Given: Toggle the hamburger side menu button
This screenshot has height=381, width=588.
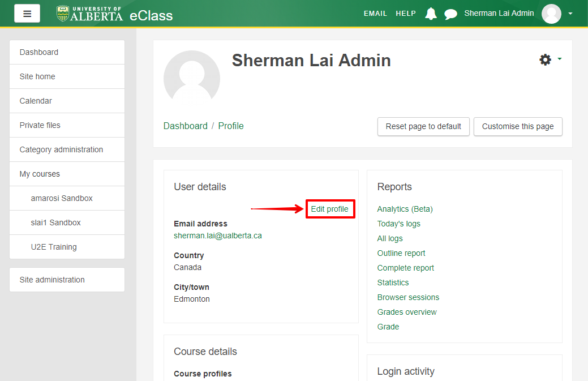Looking at the screenshot, I should tap(27, 13).
